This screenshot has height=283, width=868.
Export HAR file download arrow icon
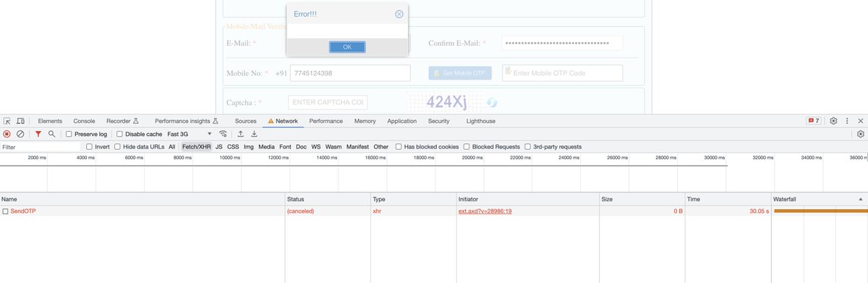254,134
